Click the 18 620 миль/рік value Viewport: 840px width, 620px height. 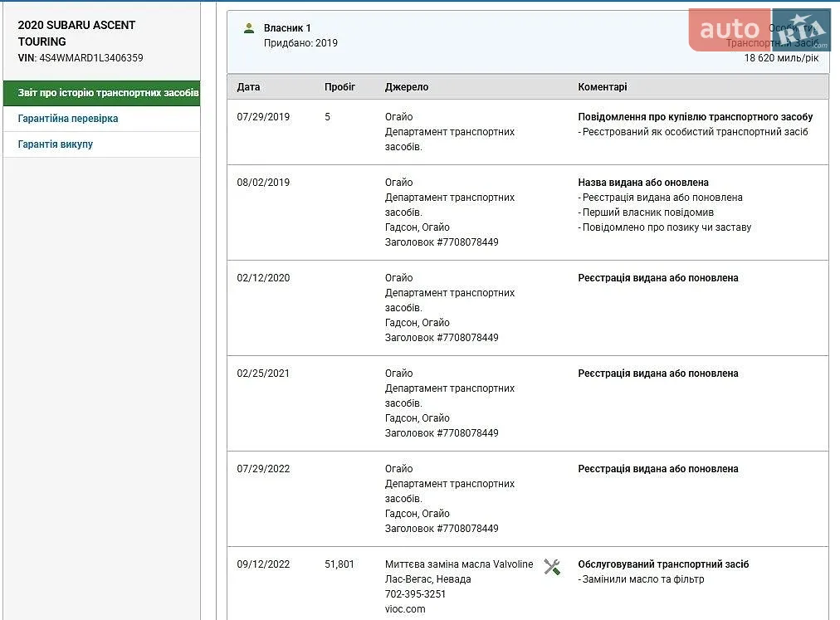coord(781,58)
